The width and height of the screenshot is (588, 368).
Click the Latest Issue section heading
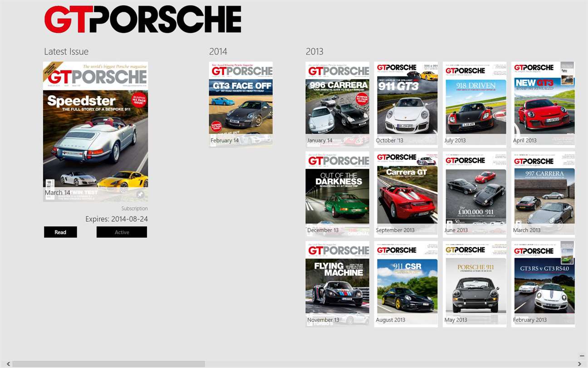[x=66, y=51]
